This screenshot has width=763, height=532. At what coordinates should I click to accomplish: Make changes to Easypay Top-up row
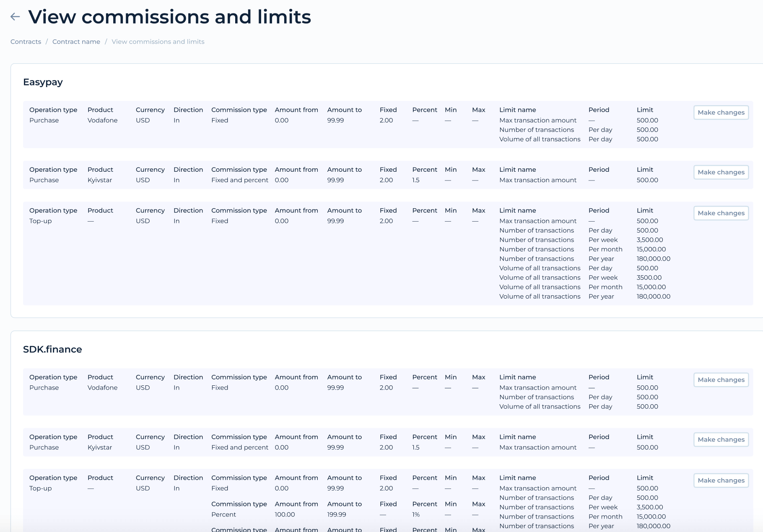coord(721,213)
